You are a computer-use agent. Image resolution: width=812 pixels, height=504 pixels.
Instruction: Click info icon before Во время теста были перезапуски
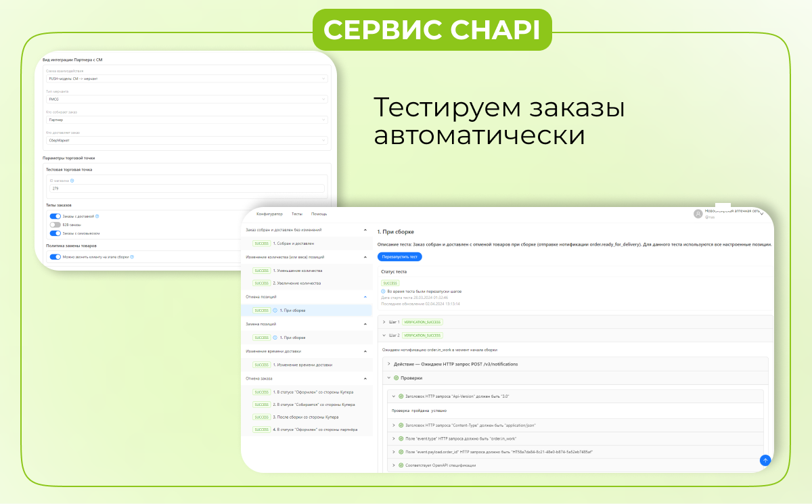tap(383, 292)
